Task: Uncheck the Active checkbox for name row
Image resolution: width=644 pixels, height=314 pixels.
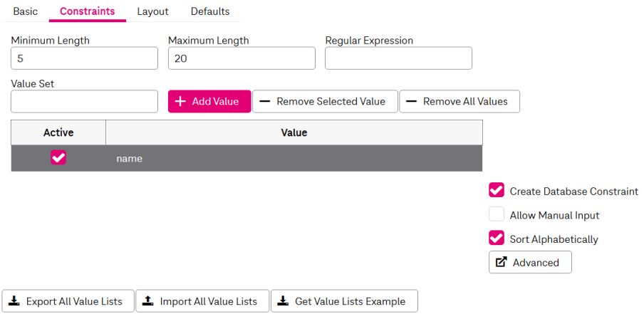Action: [58, 158]
